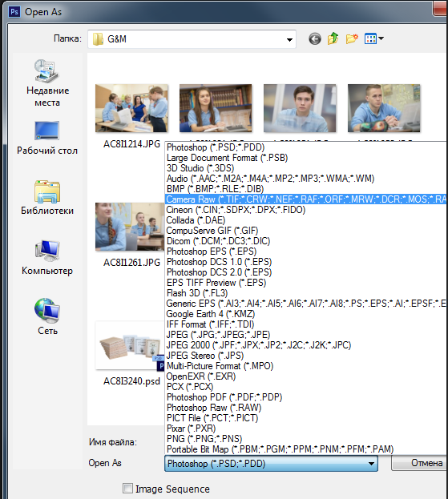Select thumbnail of boy with pencil case
This screenshot has height=499, width=448.
click(384, 108)
